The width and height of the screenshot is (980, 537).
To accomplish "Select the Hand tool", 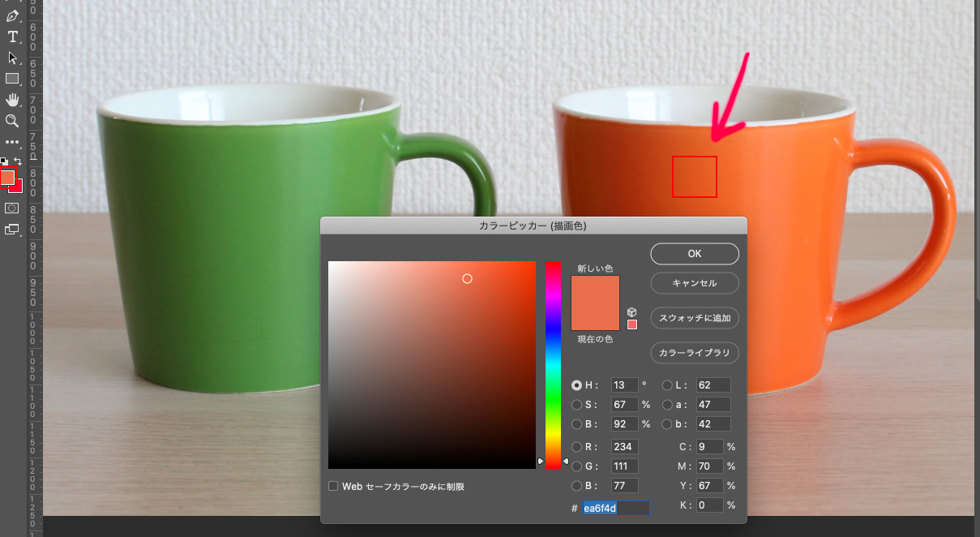I will [x=12, y=100].
